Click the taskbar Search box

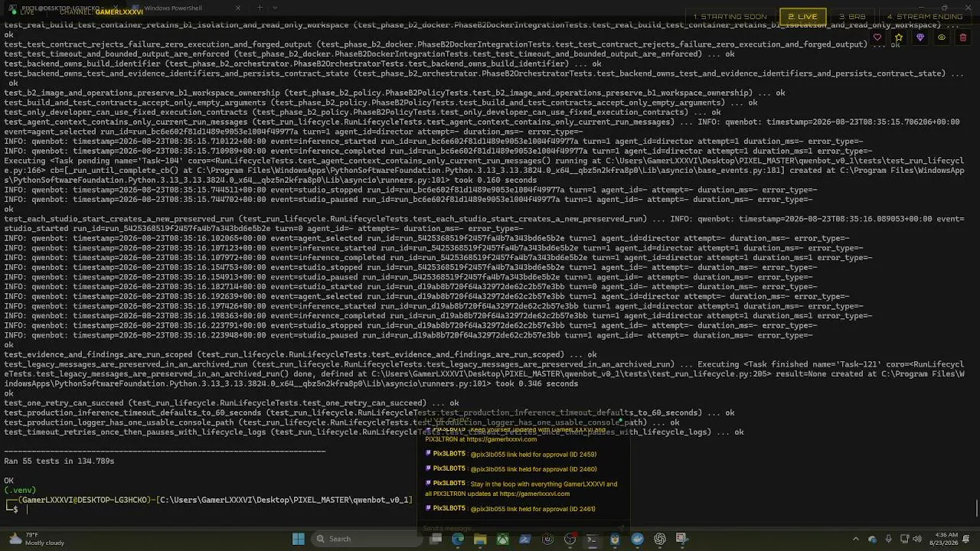(x=364, y=540)
